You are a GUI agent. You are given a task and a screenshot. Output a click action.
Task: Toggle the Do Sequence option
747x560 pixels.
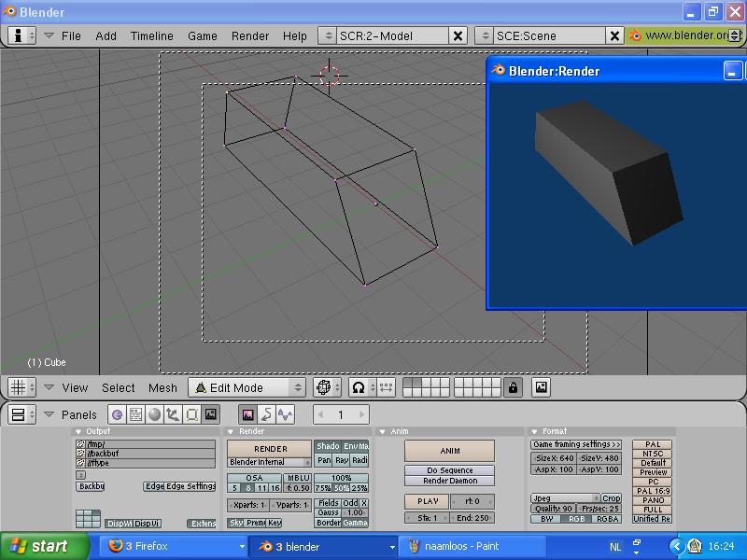click(450, 470)
